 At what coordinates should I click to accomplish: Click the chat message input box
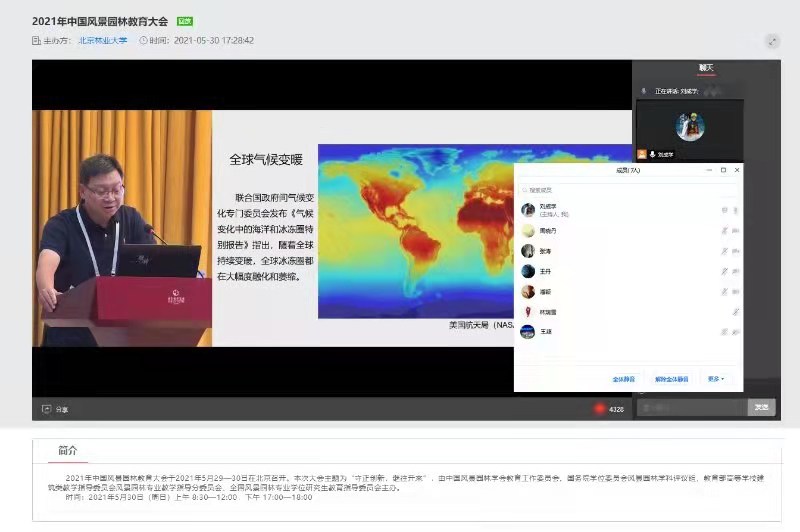(692, 408)
